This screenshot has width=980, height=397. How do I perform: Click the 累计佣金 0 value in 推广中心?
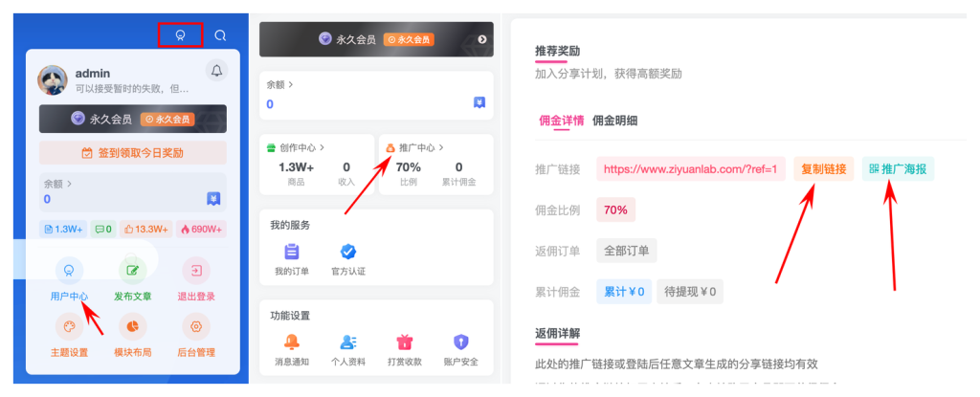click(458, 167)
